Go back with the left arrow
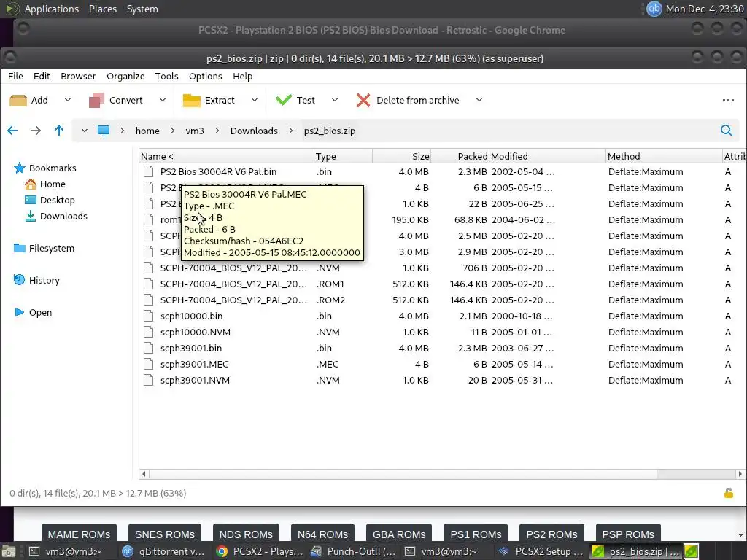This screenshot has height=560, width=747. [12, 131]
